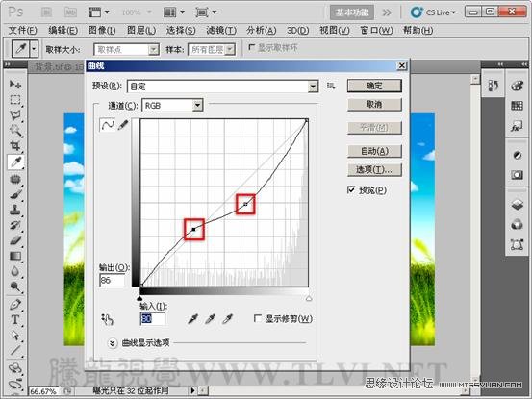Image resolution: width=532 pixels, height=399 pixels.
Task: Activate the on-image adjustment hand tool
Action: point(107,319)
